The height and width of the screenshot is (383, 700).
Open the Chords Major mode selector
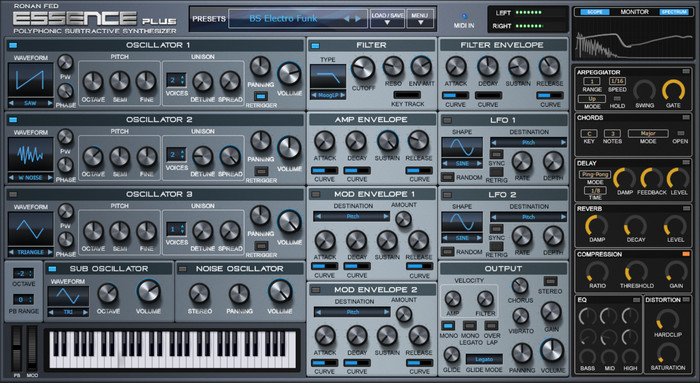click(648, 133)
